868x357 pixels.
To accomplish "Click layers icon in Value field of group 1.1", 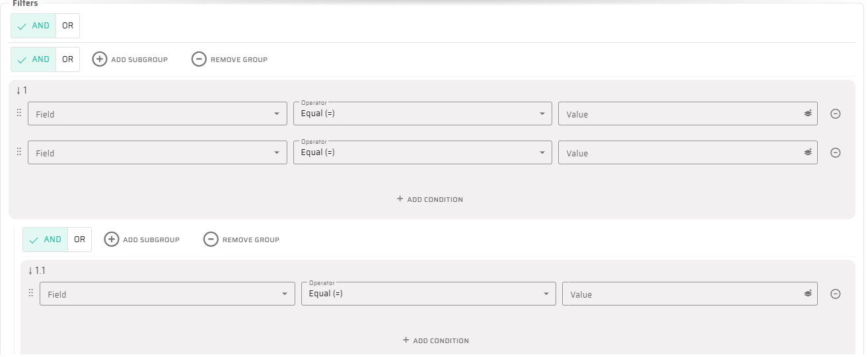I will [807, 294].
